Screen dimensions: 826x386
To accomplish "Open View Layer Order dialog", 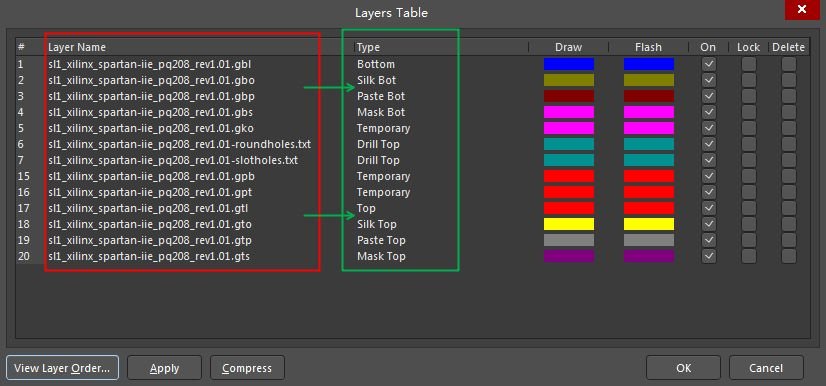I will pyautogui.click(x=62, y=368).
